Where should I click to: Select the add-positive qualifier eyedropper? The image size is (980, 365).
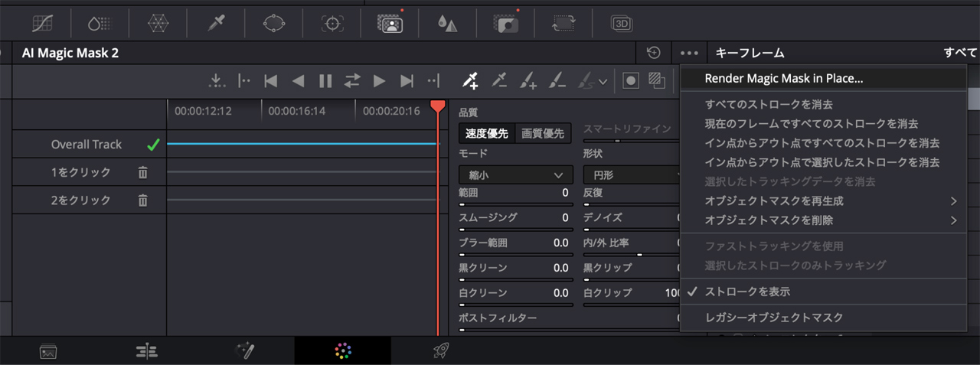click(470, 80)
